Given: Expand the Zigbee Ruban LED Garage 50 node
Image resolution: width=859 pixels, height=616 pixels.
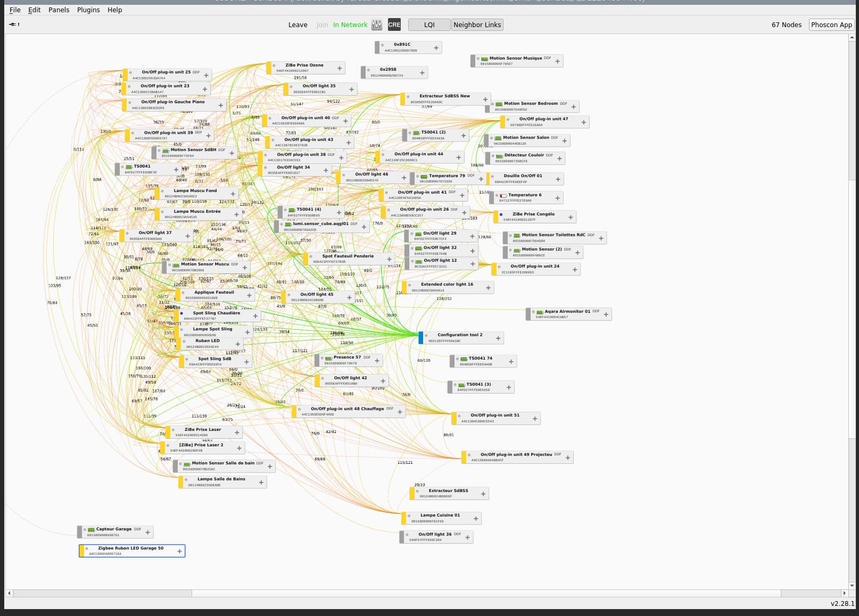Looking at the screenshot, I should pos(179,551).
